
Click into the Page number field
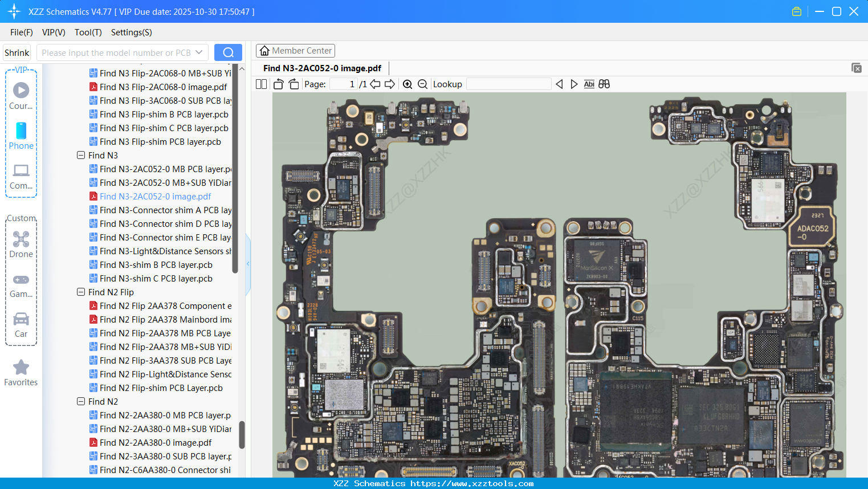(343, 84)
